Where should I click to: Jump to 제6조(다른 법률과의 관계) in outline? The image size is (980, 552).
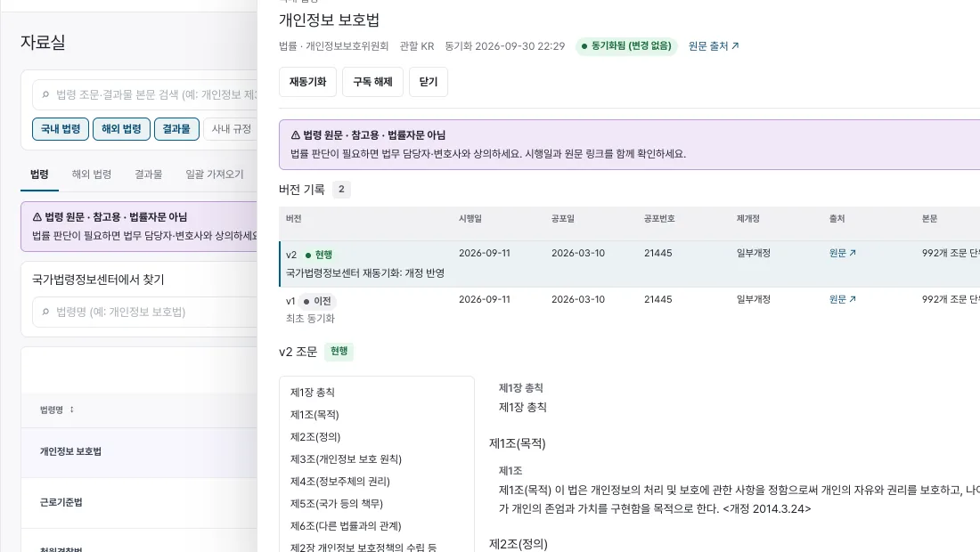click(346, 526)
